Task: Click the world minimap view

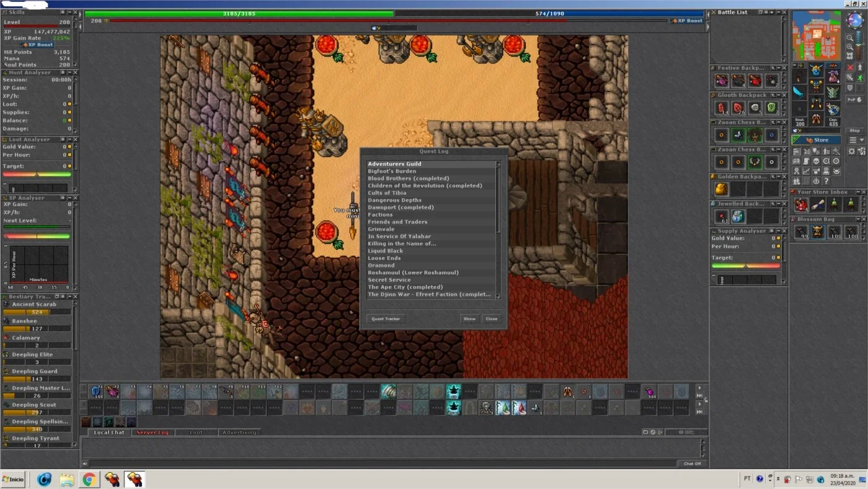Action: point(817,36)
